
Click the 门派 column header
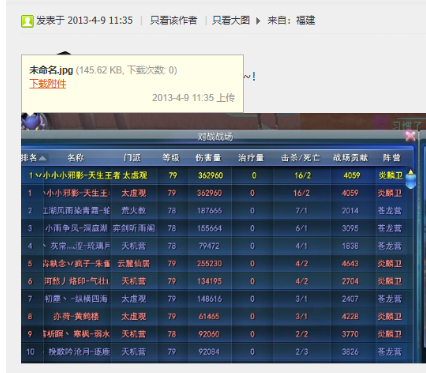[x=132, y=158]
